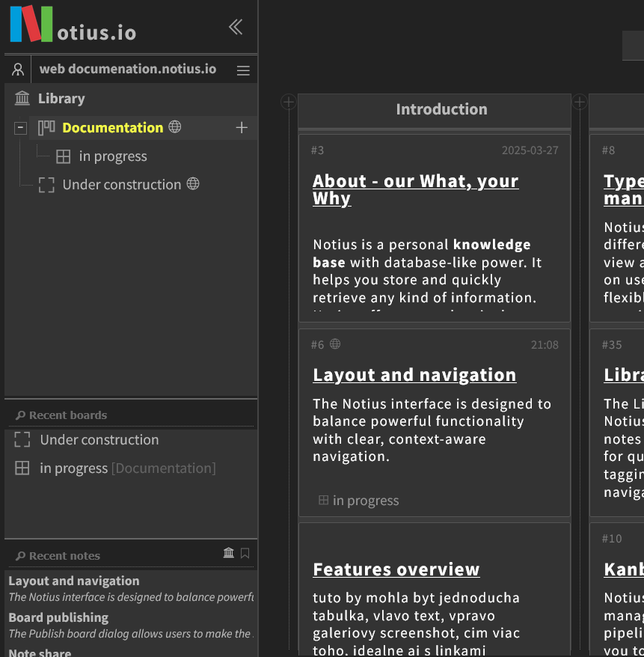
Task: Click Recent notes section label
Action: coord(64,556)
